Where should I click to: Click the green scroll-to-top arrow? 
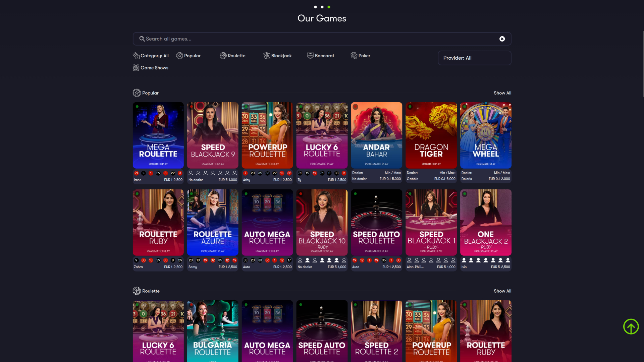(631, 326)
